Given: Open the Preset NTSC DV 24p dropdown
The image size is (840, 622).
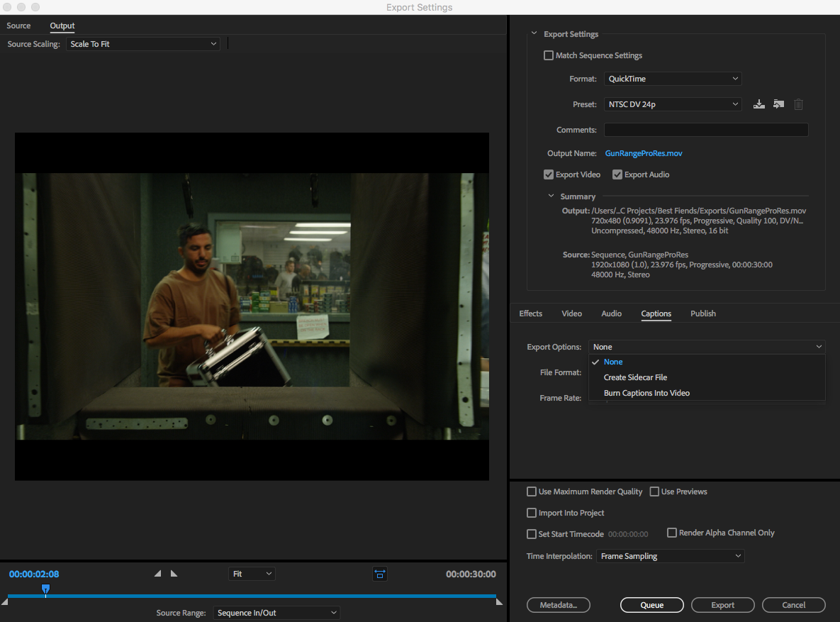Looking at the screenshot, I should [x=672, y=104].
